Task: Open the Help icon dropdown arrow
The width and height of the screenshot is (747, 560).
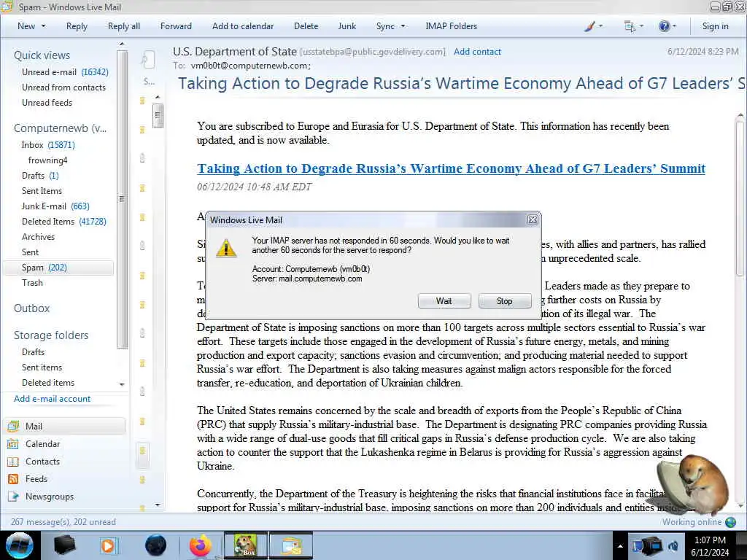Action: (674, 26)
